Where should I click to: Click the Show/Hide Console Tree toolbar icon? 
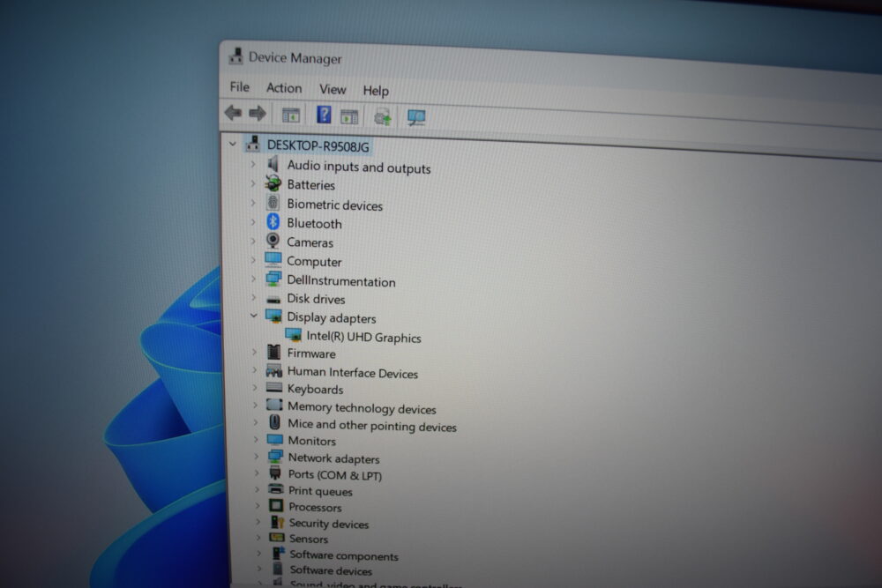291,115
